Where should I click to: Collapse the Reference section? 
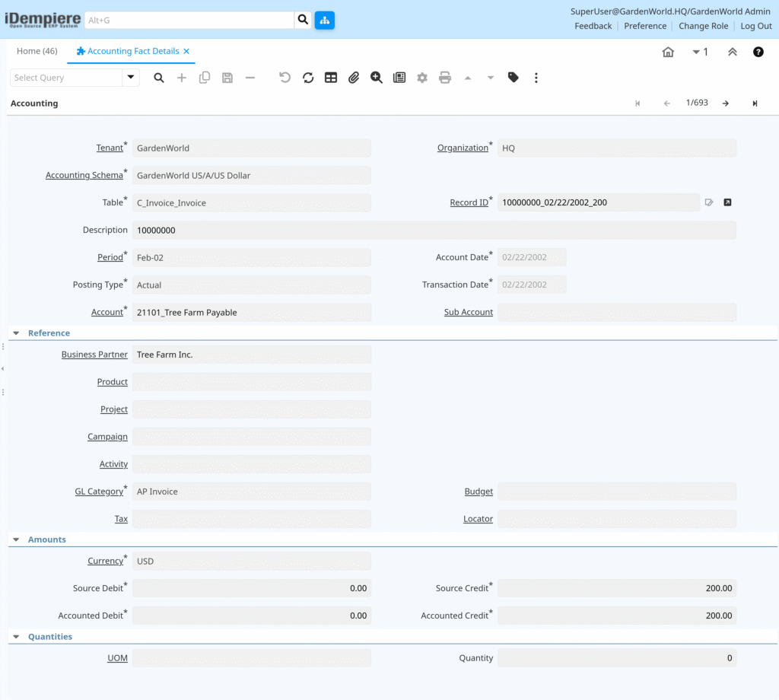point(16,332)
